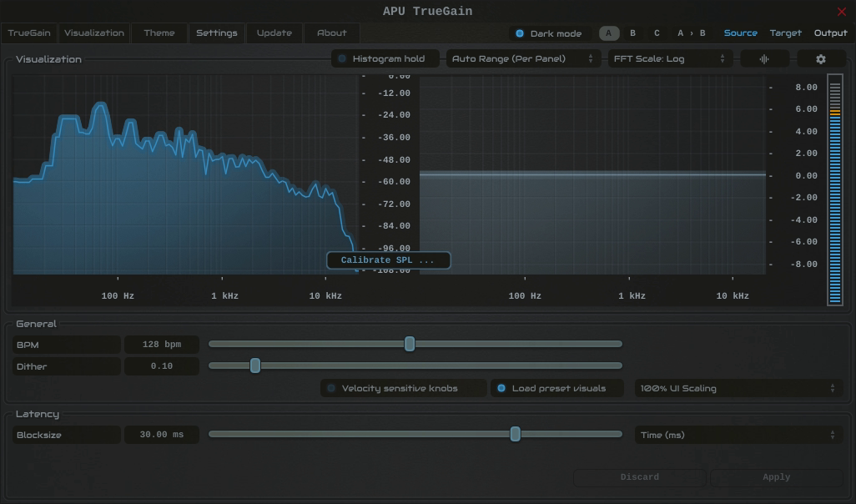Open the waveform display icon button

pyautogui.click(x=764, y=59)
